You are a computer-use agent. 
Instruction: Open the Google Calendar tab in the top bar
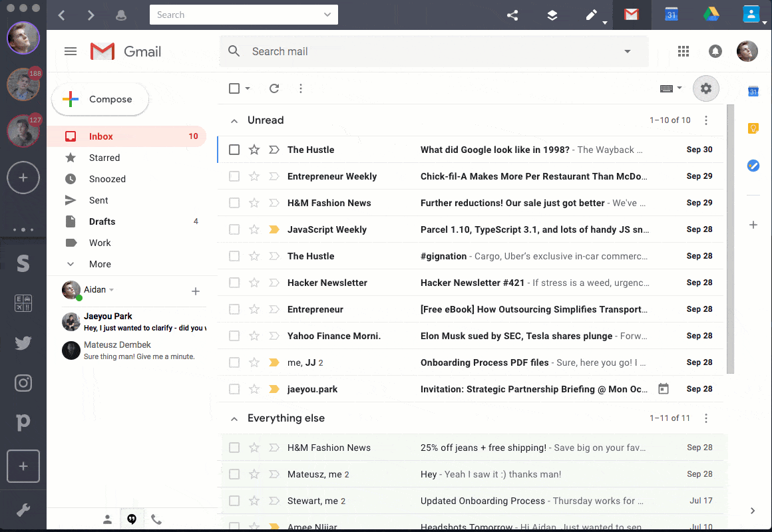[672, 14]
